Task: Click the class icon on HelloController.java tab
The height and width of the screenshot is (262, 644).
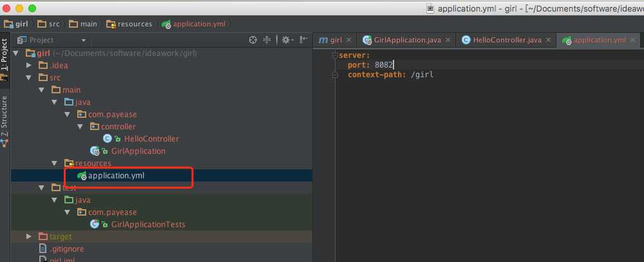Action: 466,40
